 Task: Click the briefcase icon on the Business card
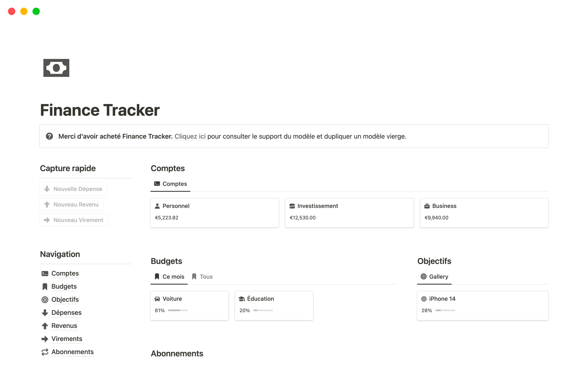(427, 206)
